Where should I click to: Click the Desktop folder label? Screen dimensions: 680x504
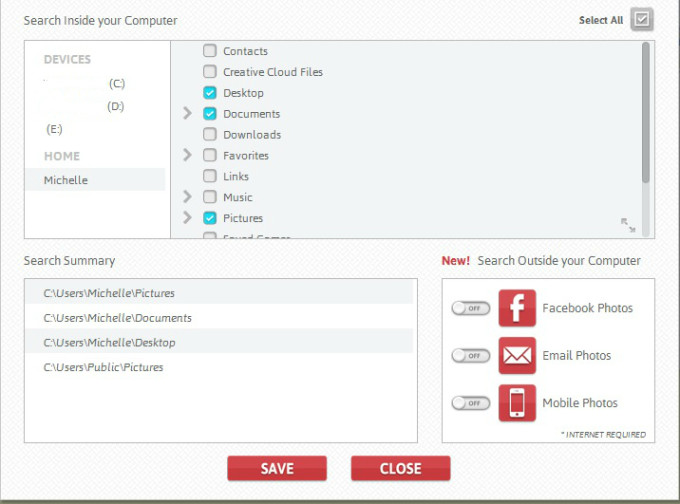coord(243,93)
